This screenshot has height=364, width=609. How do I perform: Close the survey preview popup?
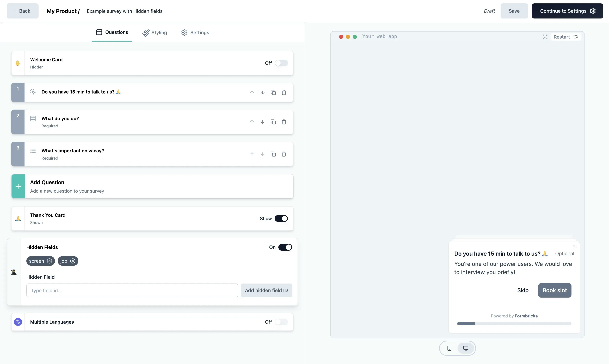(x=575, y=247)
